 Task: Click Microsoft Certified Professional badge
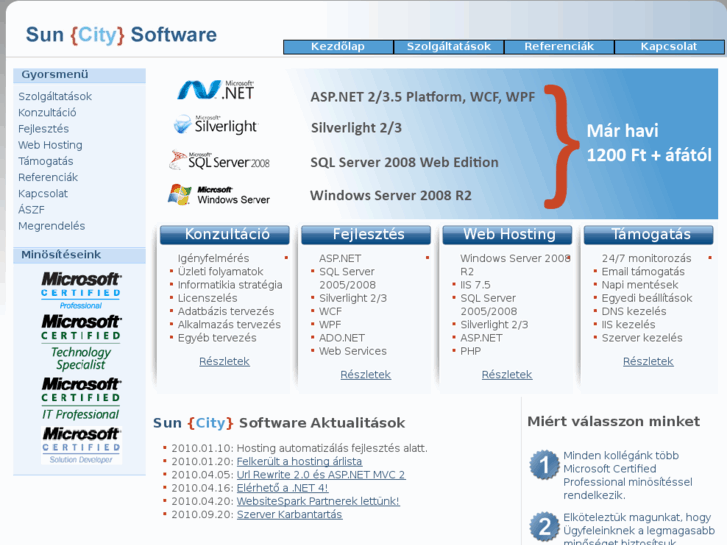[x=81, y=291]
